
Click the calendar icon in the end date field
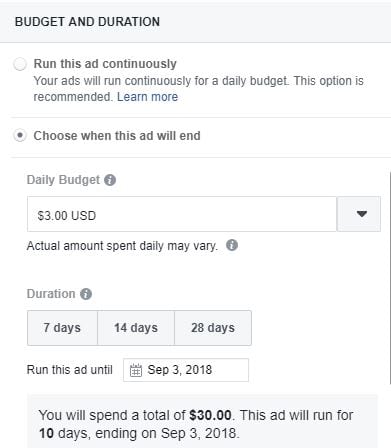[x=136, y=370]
